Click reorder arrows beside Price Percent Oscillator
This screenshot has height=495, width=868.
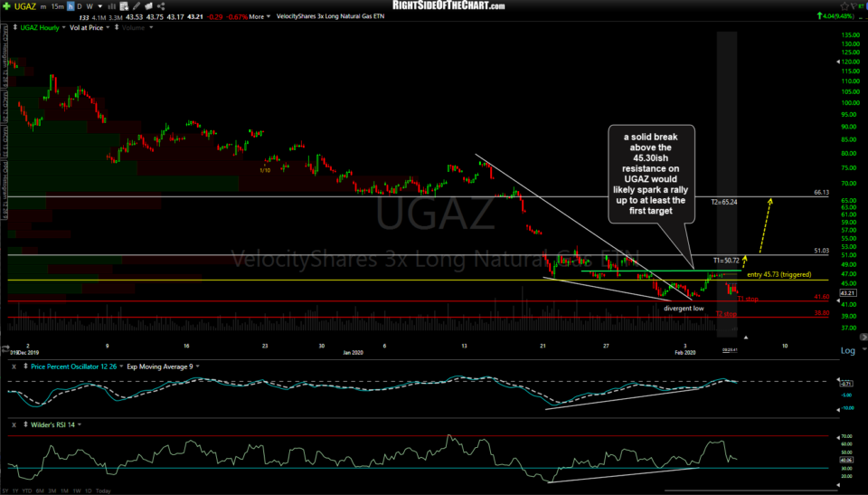(x=25, y=366)
